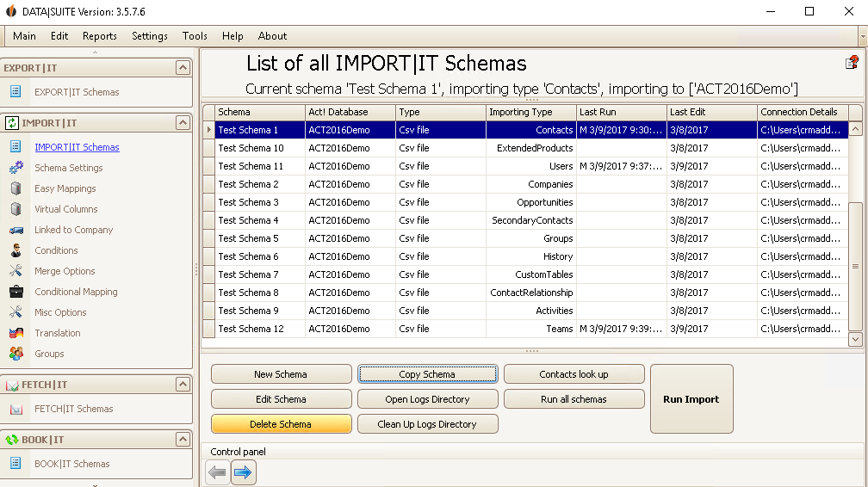Click the schema table vertical scrollbar thumb
868x487 pixels.
(x=855, y=267)
